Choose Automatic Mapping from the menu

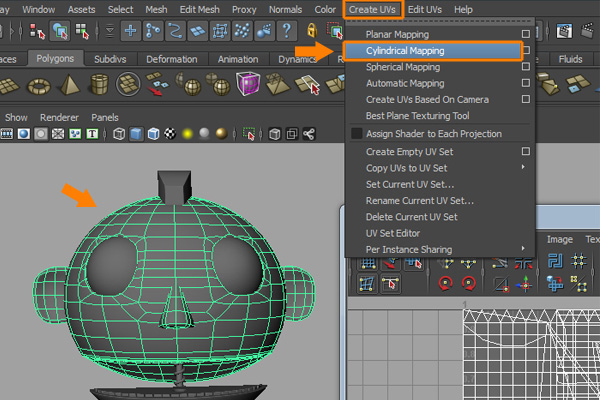(405, 83)
